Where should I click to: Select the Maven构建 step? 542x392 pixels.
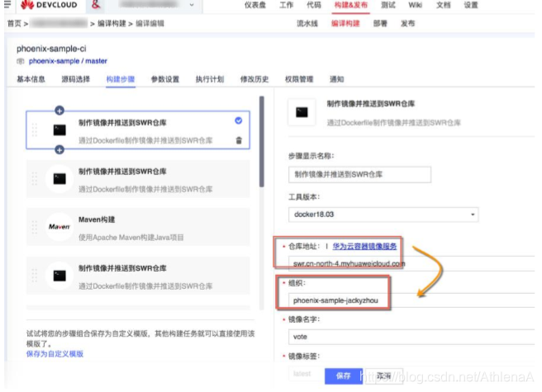coord(138,227)
